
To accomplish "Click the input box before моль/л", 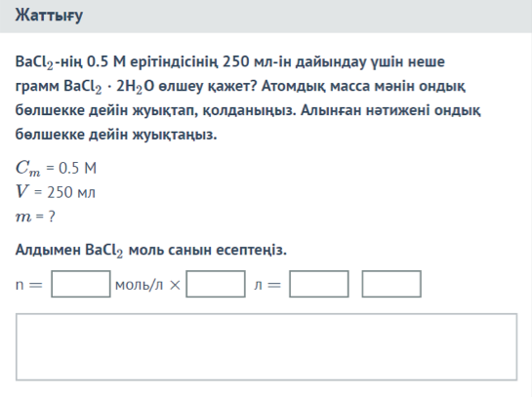I will (81, 284).
